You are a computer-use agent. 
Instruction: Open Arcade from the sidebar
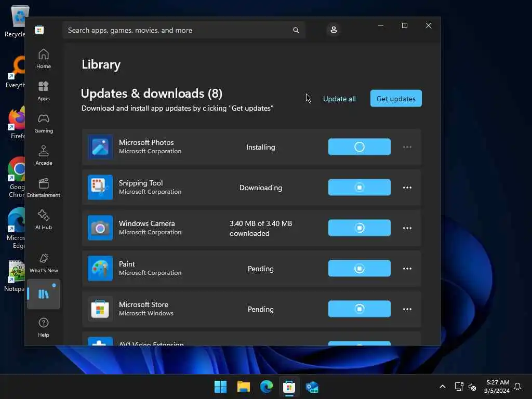[44, 155]
